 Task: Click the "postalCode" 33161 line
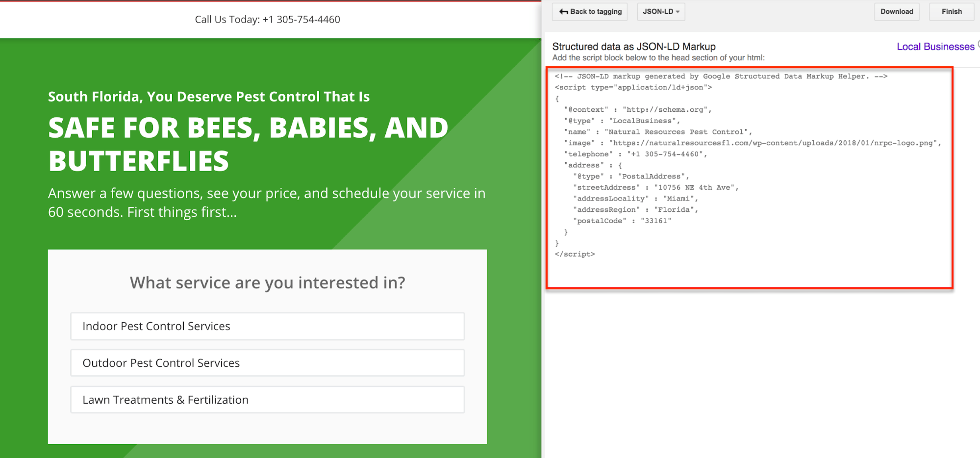click(x=622, y=221)
